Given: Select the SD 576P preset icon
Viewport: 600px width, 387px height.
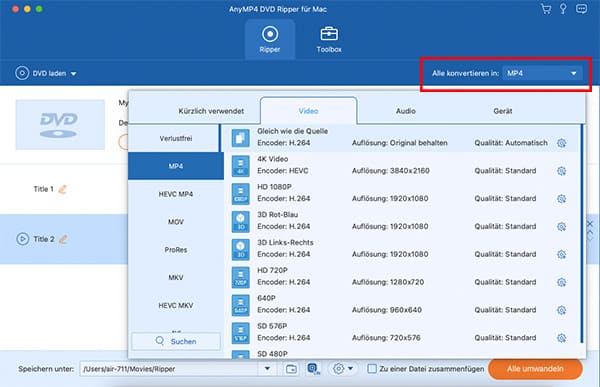Looking at the screenshot, I should pos(241,333).
